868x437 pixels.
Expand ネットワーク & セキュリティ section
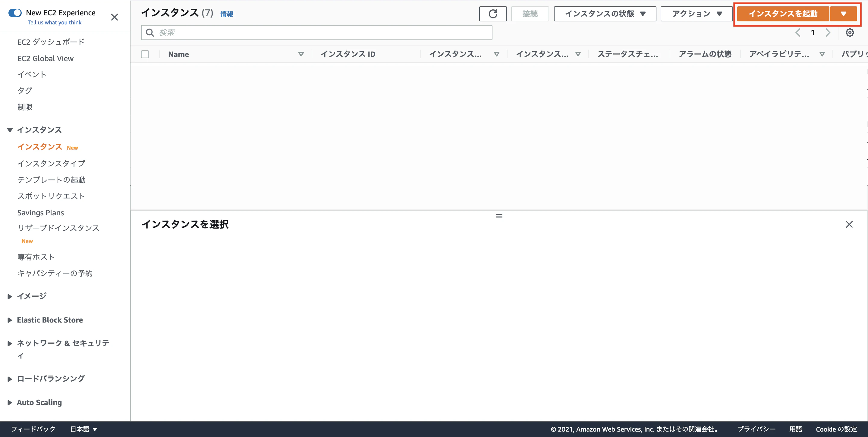pos(10,343)
